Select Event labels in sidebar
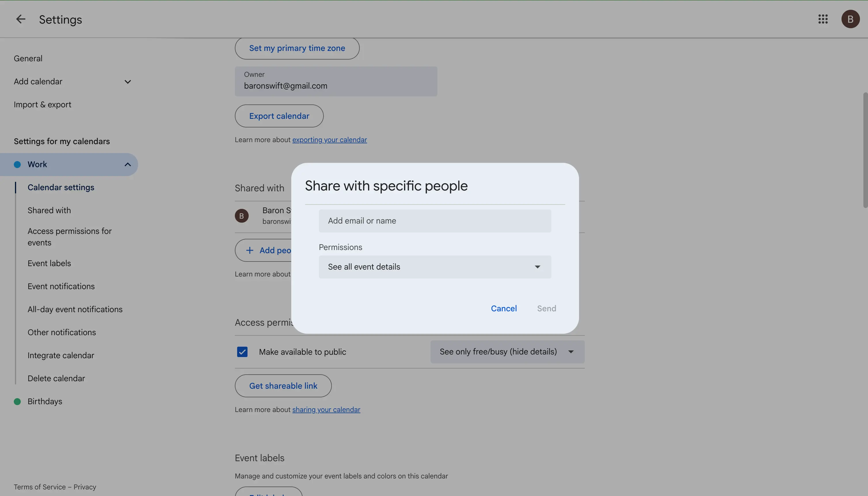 [x=50, y=263]
